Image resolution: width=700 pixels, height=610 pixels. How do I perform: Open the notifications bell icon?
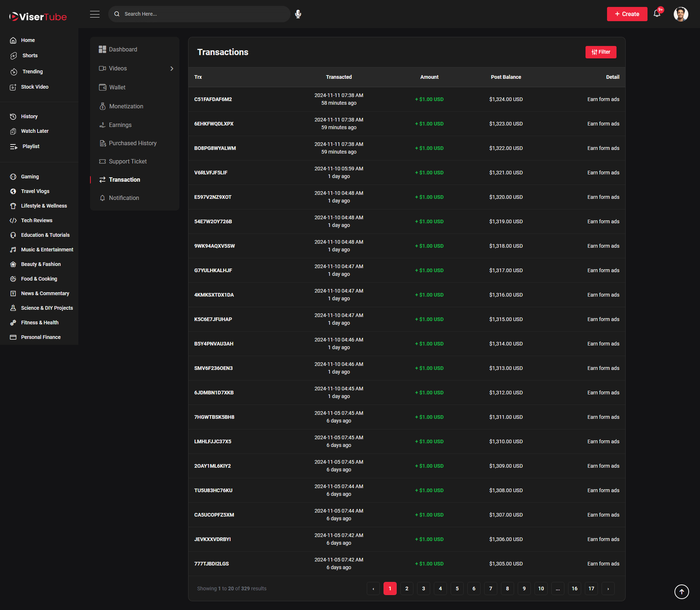pos(657,14)
